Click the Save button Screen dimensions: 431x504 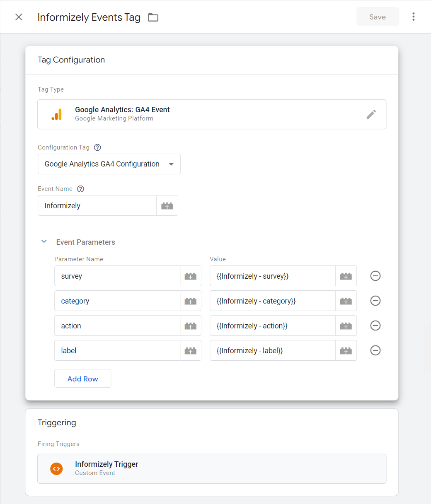(378, 17)
